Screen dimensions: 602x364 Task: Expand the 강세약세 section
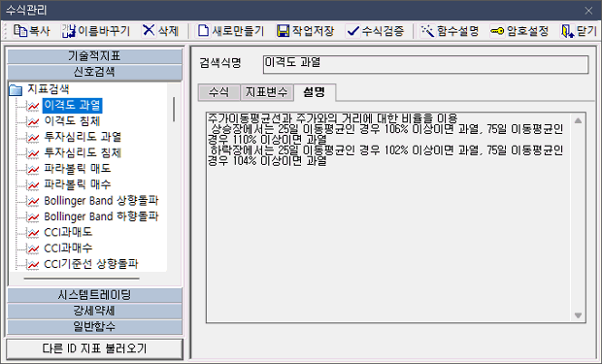tap(94, 311)
